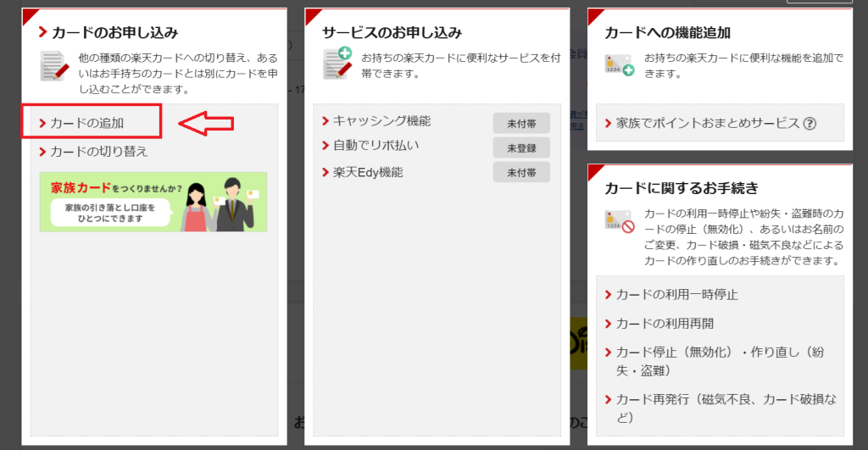This screenshot has width=868, height=450.
Task: Click the question mark help icon
Action: 810,124
